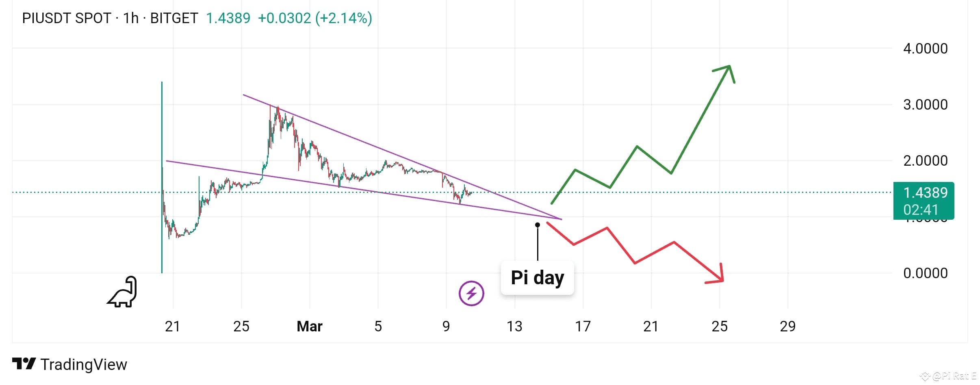
Task: Click the Mar date axis label
Action: click(x=310, y=326)
